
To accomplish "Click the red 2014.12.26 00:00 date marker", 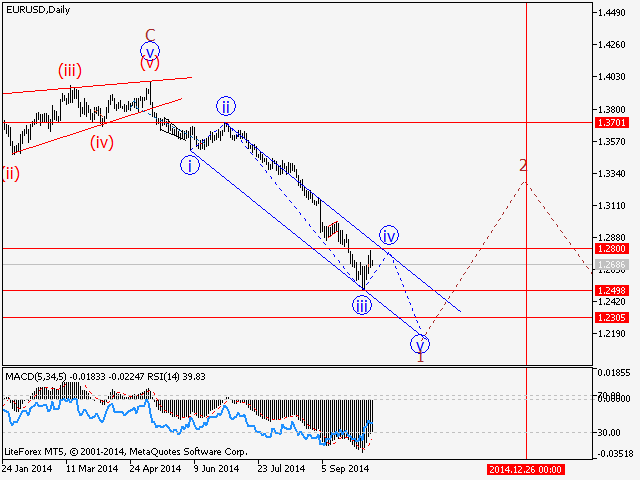I will [x=526, y=470].
